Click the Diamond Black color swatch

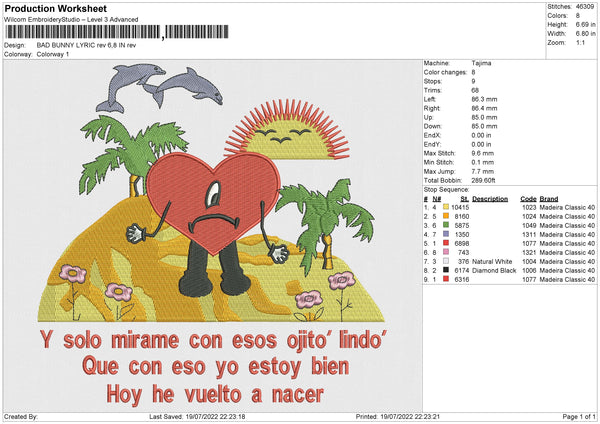coord(445,270)
